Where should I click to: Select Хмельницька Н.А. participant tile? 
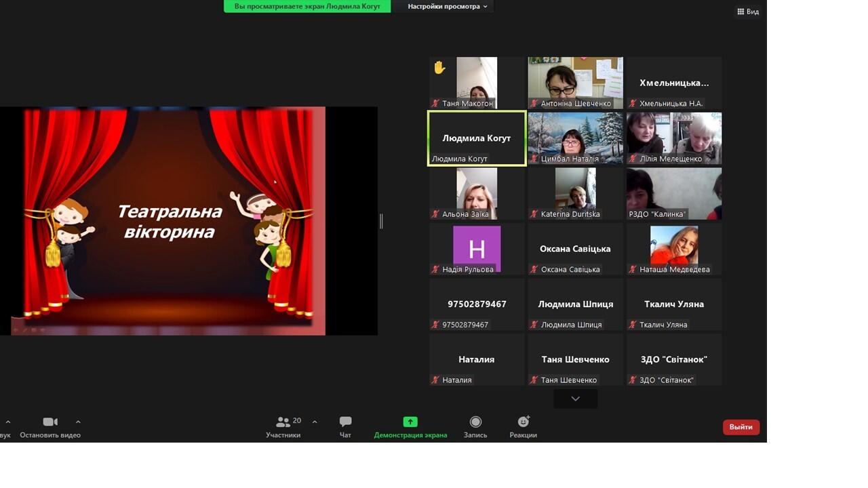click(x=674, y=83)
